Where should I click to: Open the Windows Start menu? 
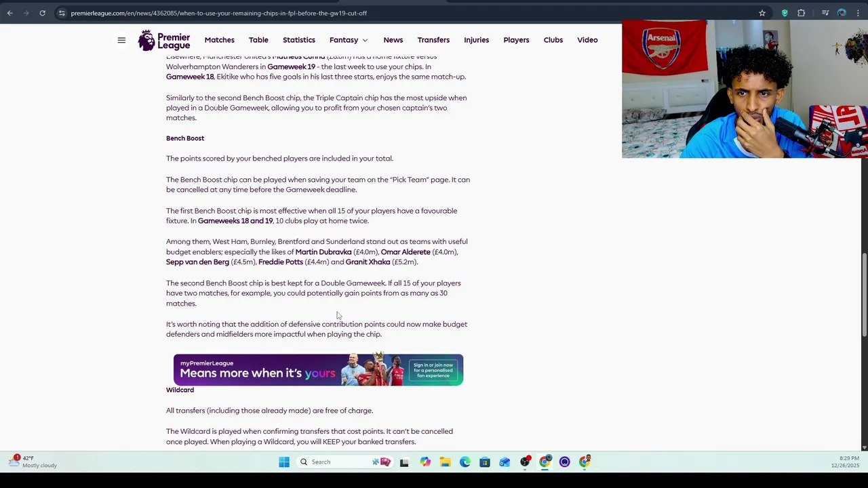click(x=284, y=462)
